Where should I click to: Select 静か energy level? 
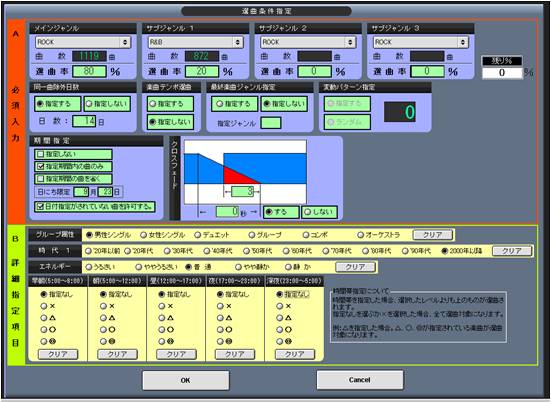[x=298, y=267]
